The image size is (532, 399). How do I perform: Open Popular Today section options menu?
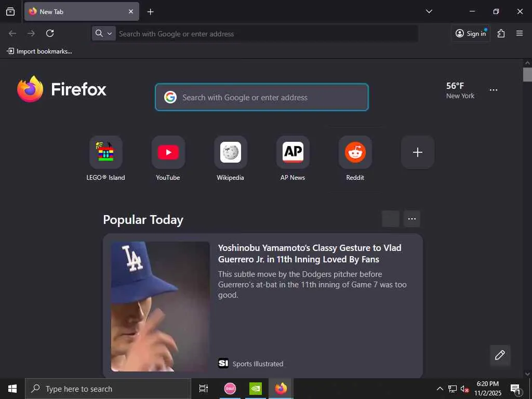click(412, 219)
